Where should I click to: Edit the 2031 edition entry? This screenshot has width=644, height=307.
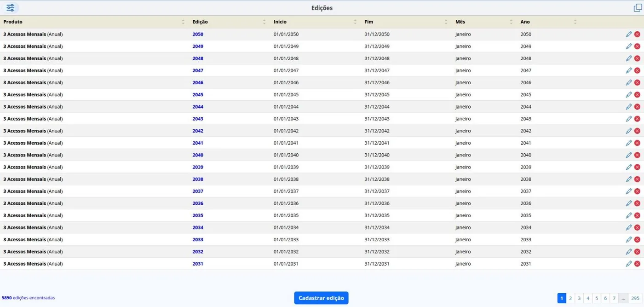click(629, 264)
